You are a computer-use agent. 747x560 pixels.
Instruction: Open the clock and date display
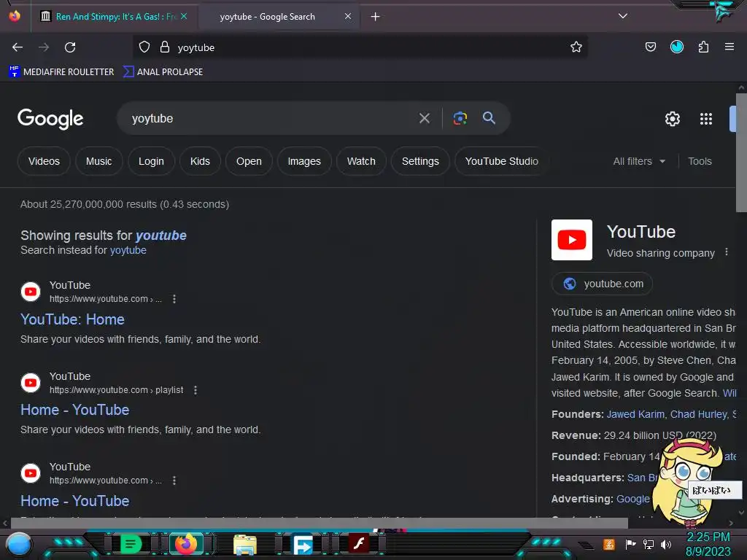pos(708,544)
